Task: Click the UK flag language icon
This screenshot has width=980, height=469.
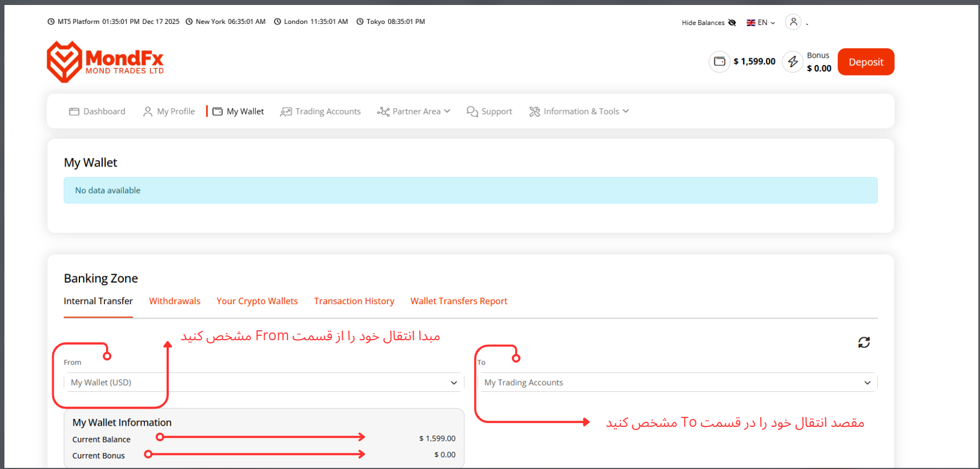Action: (x=751, y=23)
